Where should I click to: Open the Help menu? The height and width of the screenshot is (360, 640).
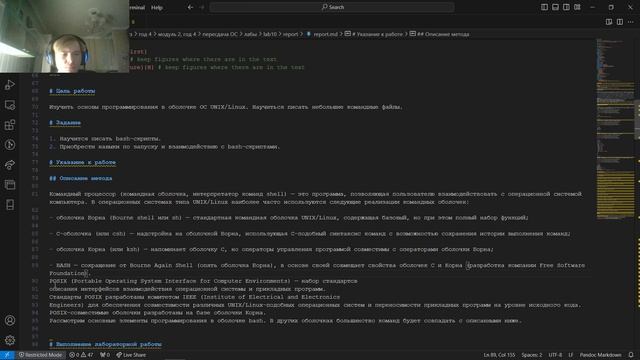click(x=157, y=7)
